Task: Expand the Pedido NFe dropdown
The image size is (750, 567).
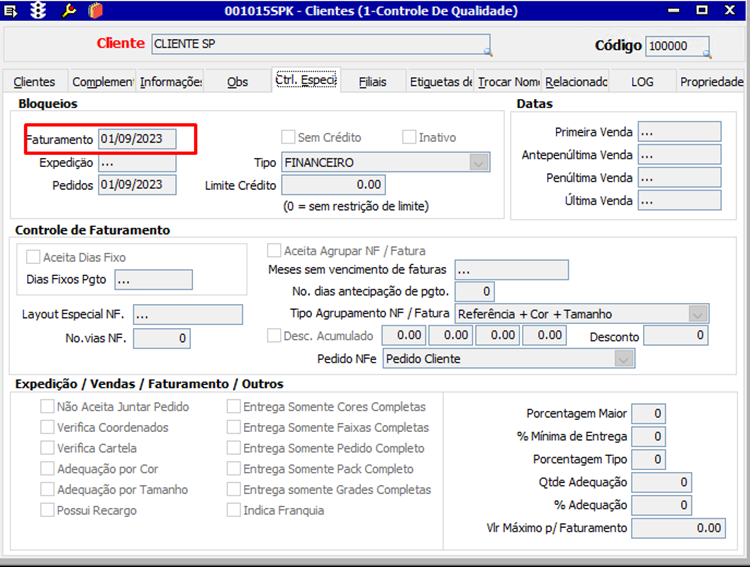Action: [624, 359]
